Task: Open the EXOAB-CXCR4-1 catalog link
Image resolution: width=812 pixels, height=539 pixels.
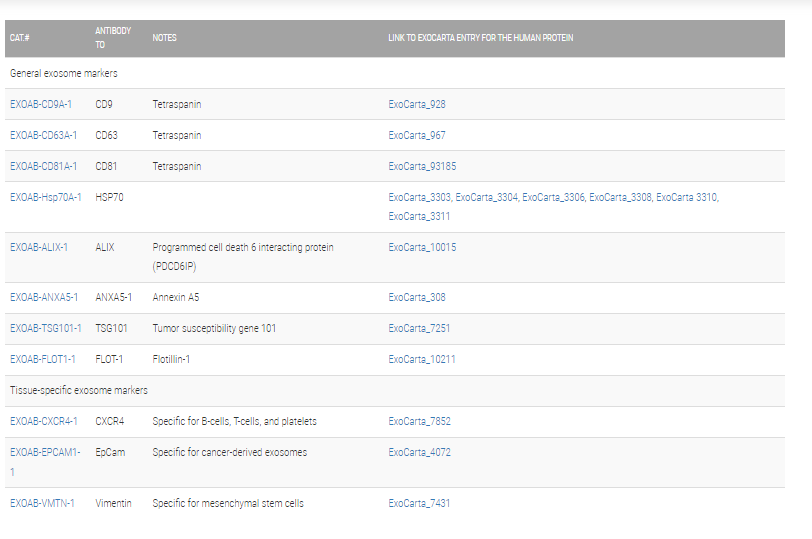Action: [44, 421]
